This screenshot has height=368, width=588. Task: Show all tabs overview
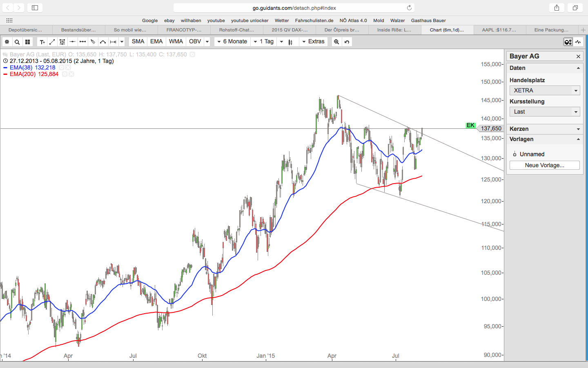tap(575, 8)
